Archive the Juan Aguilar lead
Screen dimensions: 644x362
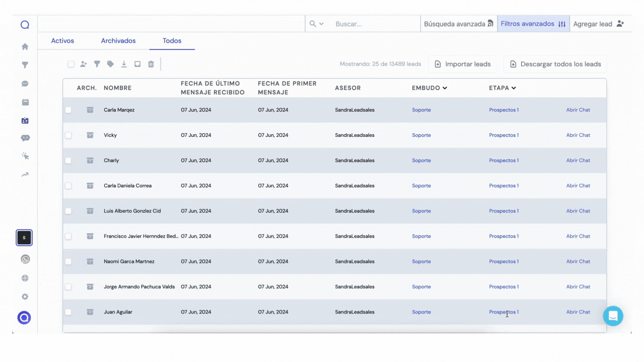pyautogui.click(x=90, y=312)
